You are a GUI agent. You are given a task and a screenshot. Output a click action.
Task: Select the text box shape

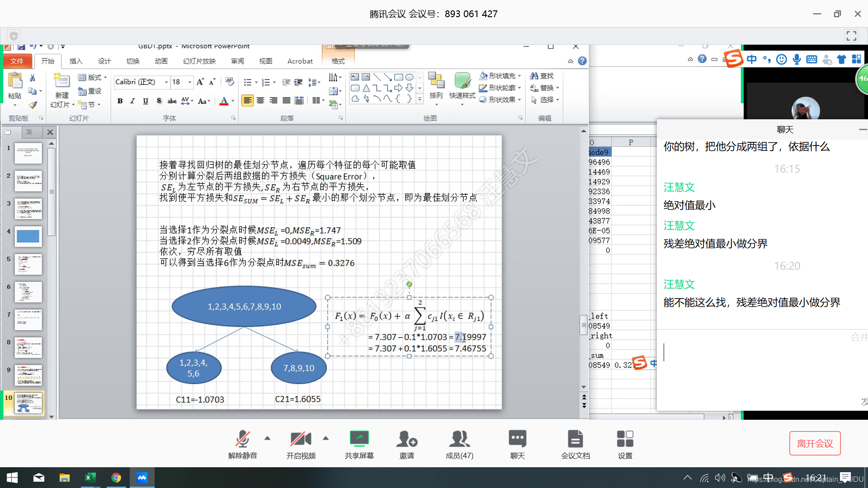[x=355, y=77]
